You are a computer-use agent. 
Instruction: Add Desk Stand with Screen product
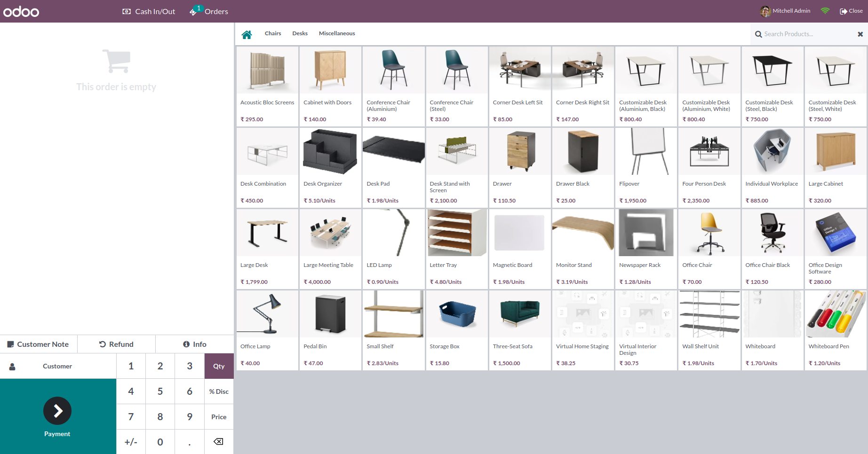point(457,167)
